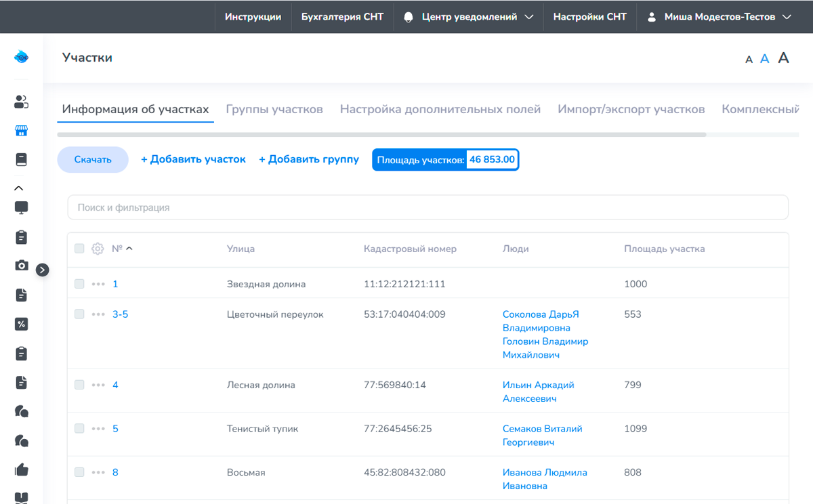Select Информация об участках tab
Viewport: 813px width, 504px height.
point(135,109)
